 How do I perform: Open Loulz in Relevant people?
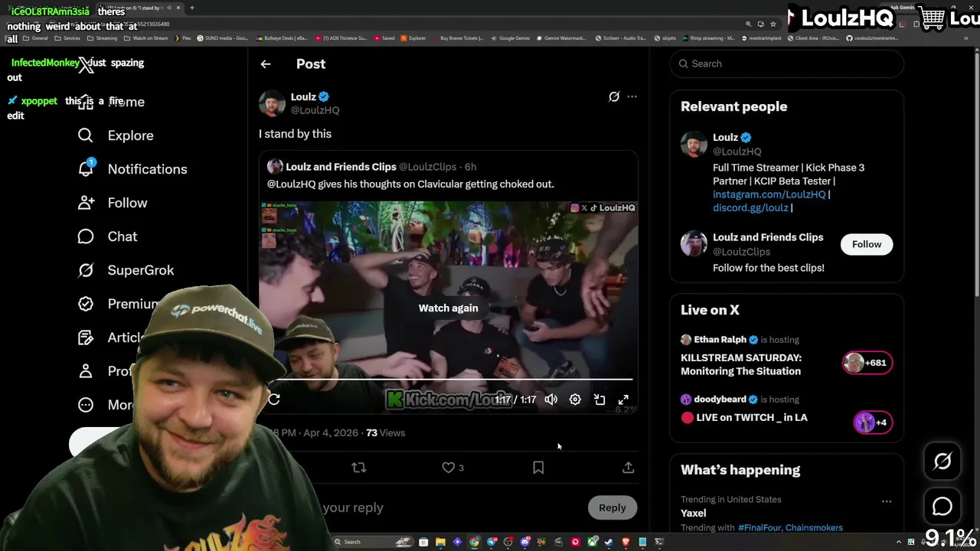(x=725, y=138)
